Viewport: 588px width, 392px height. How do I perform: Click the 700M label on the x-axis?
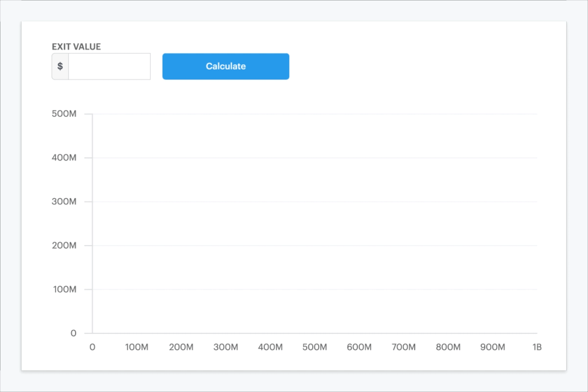(403, 347)
